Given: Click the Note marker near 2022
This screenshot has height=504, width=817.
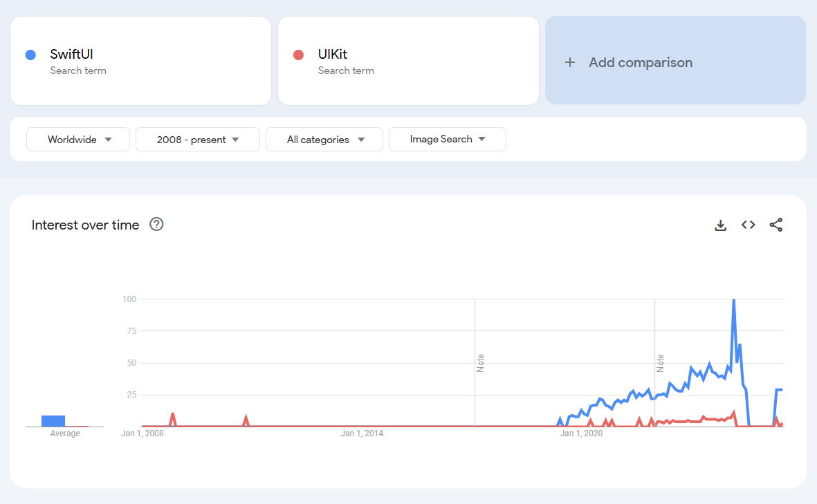Looking at the screenshot, I should (x=660, y=363).
